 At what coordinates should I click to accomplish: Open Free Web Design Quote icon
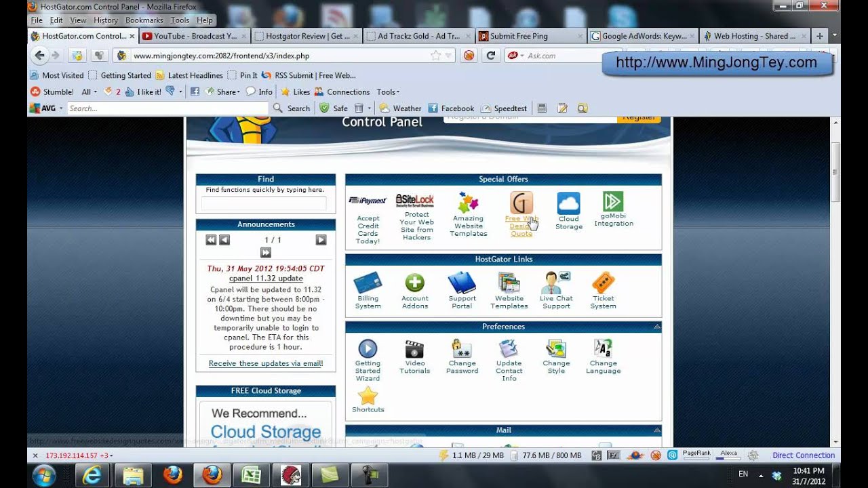coord(521,203)
